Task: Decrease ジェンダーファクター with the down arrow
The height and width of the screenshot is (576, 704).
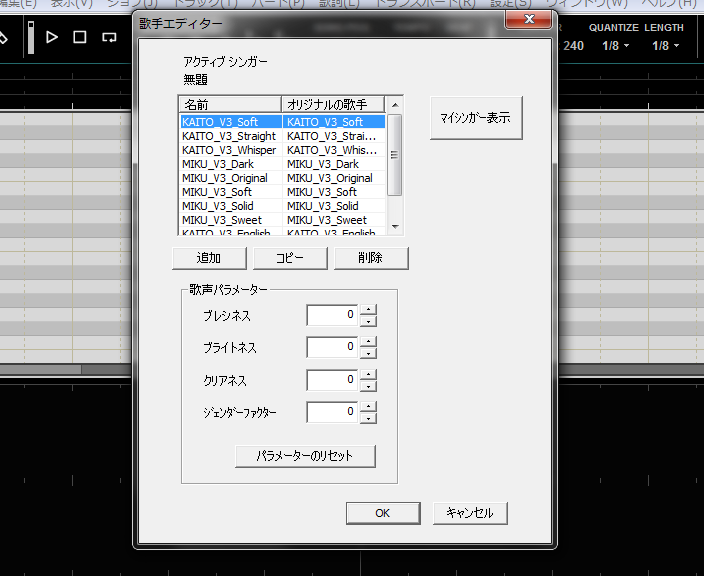Action: coord(368,418)
